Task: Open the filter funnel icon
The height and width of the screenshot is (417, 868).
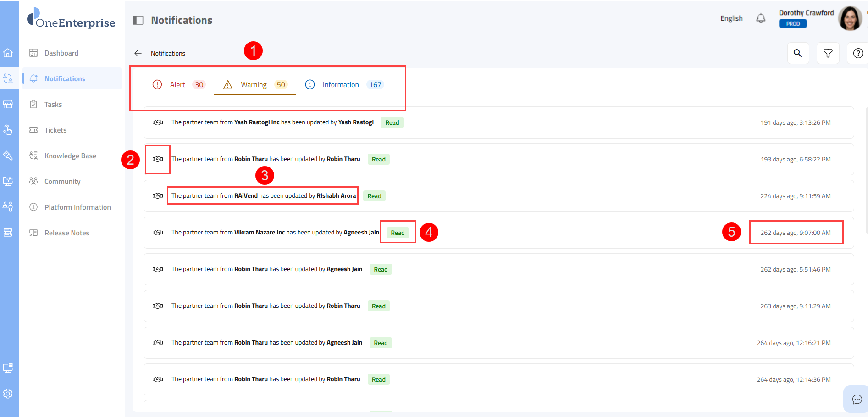Action: (828, 53)
